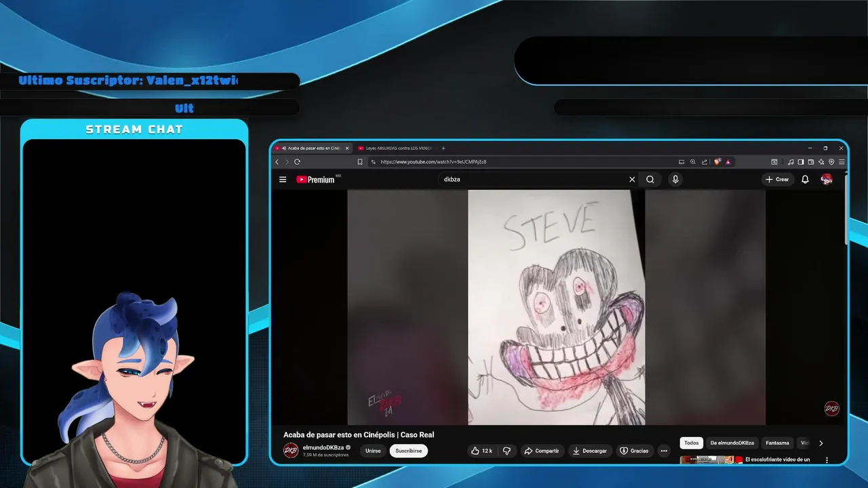Go to the YouTube Premium home logo
868x488 pixels.
click(316, 180)
